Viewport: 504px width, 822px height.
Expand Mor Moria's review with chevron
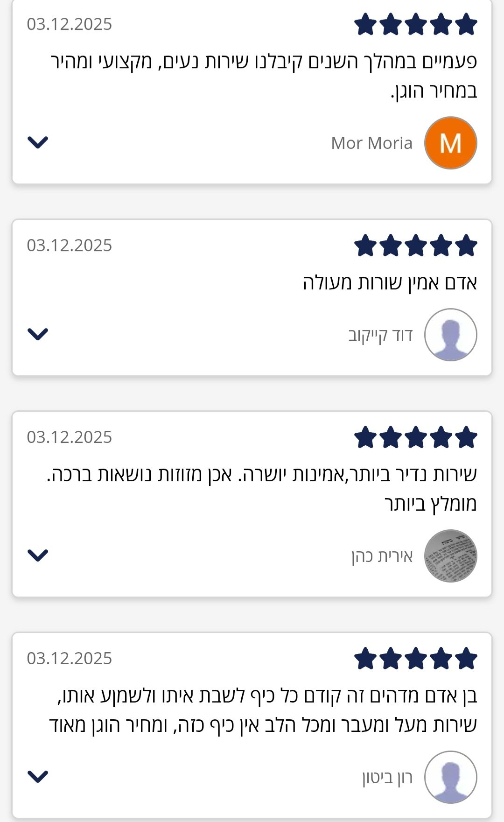[38, 142]
